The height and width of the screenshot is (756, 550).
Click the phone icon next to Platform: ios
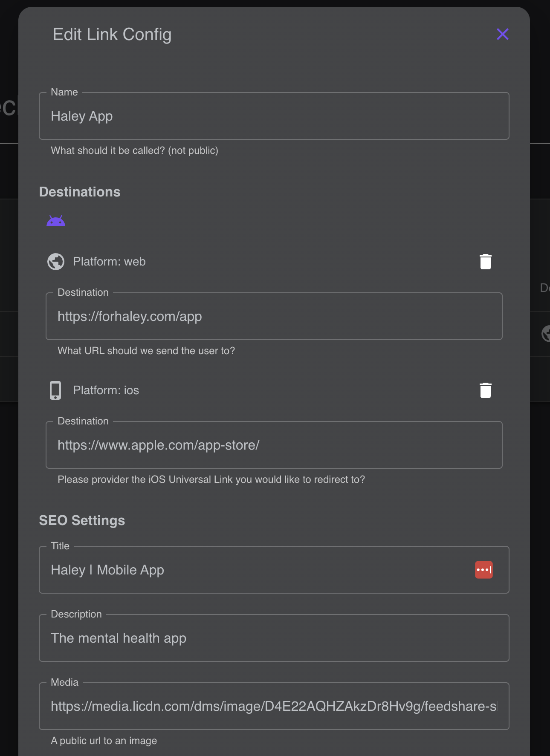coord(55,390)
